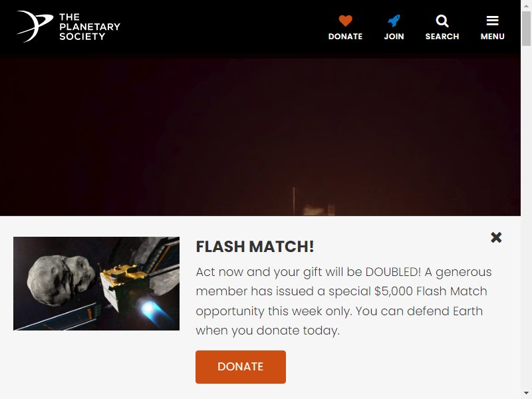Click the vertical scrollbar thumb
The height and width of the screenshot is (399, 532).
(526, 29)
